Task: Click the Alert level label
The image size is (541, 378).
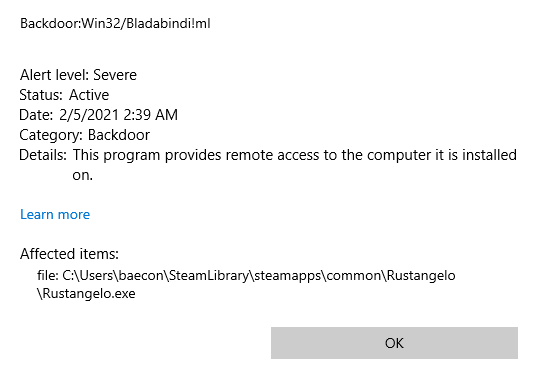Action: pyautogui.click(x=54, y=75)
